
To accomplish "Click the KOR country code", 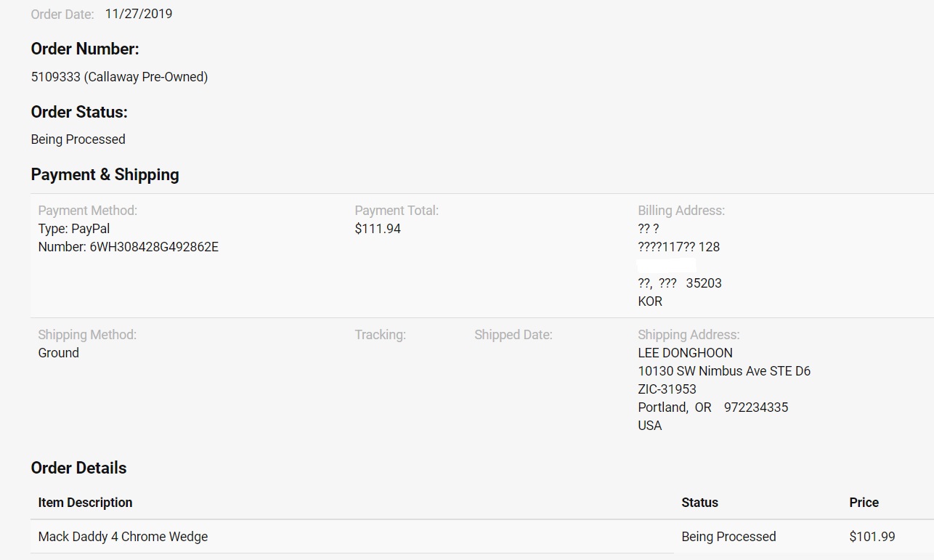I will (650, 301).
